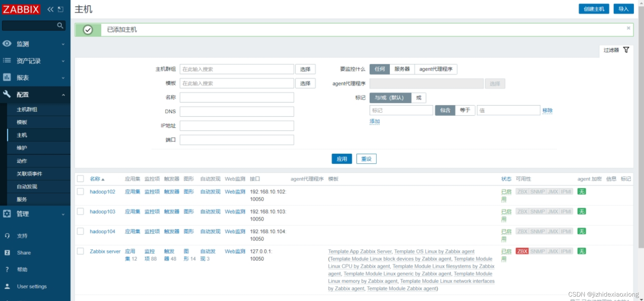Click the SNMP badge in hadoop103 row
This screenshot has height=301, width=644.
(537, 212)
